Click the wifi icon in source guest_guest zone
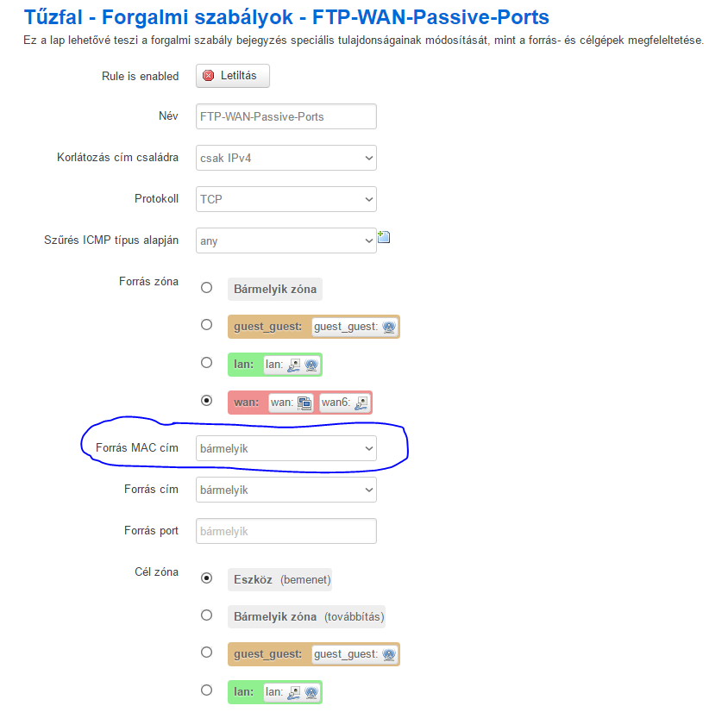The image size is (728, 712). (389, 327)
